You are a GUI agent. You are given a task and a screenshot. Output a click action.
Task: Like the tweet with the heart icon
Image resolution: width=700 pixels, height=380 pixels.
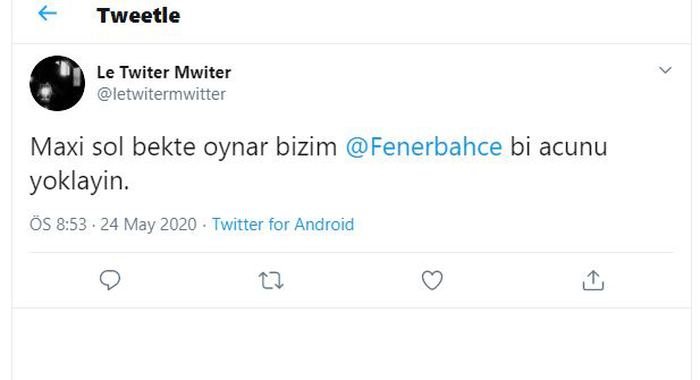(432, 280)
